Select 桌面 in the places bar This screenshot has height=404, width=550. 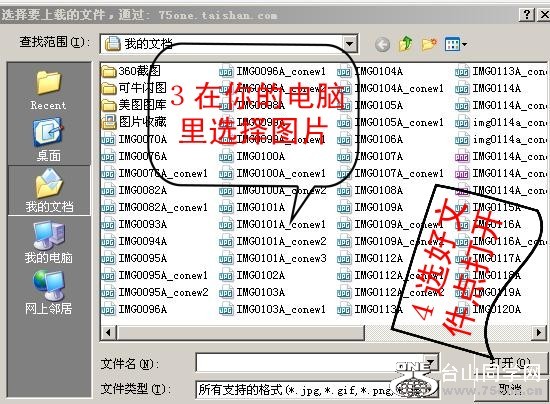pyautogui.click(x=48, y=140)
